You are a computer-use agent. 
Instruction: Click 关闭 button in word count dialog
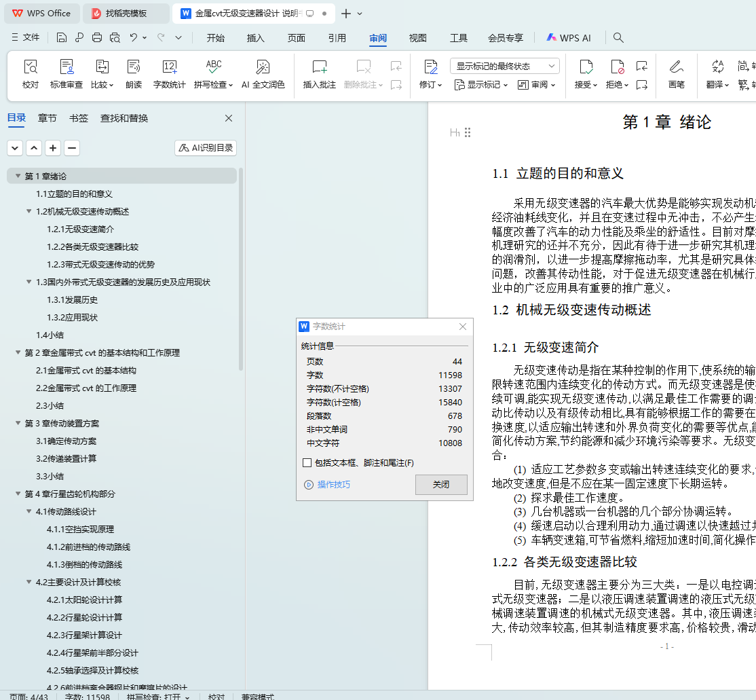tap(441, 484)
